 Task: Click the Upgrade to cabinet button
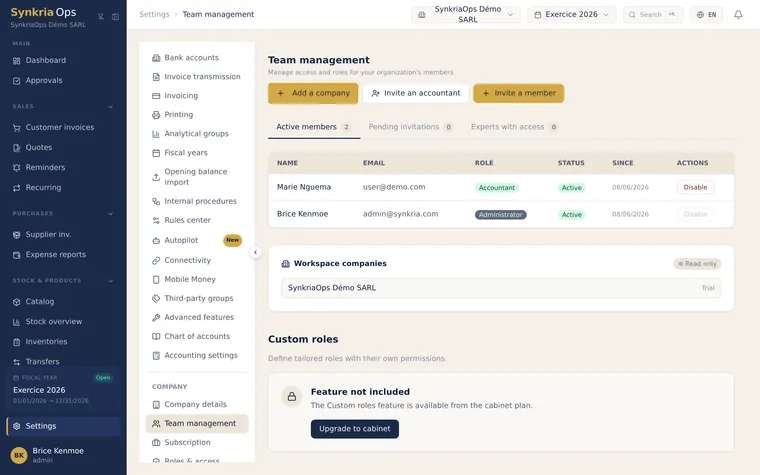pos(355,429)
